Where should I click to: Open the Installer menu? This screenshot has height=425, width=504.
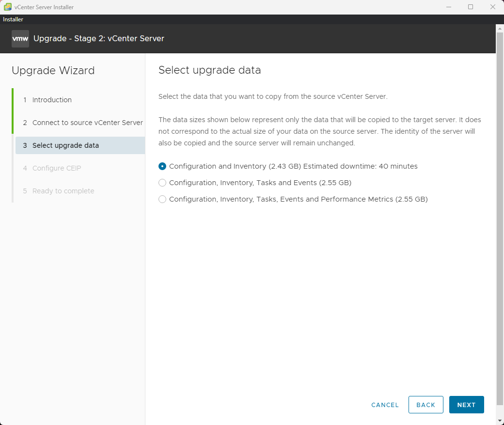pos(13,19)
